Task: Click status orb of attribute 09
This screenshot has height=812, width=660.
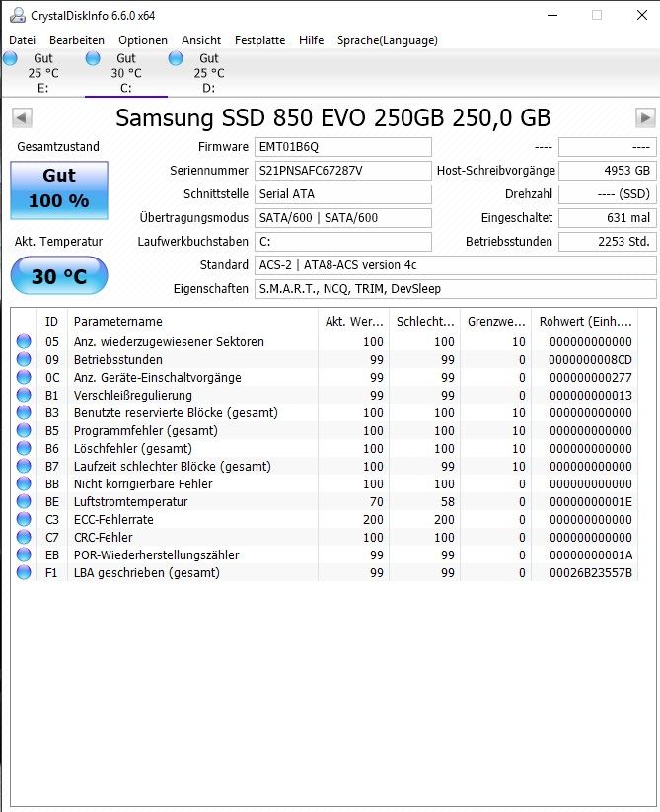Action: pos(24,359)
